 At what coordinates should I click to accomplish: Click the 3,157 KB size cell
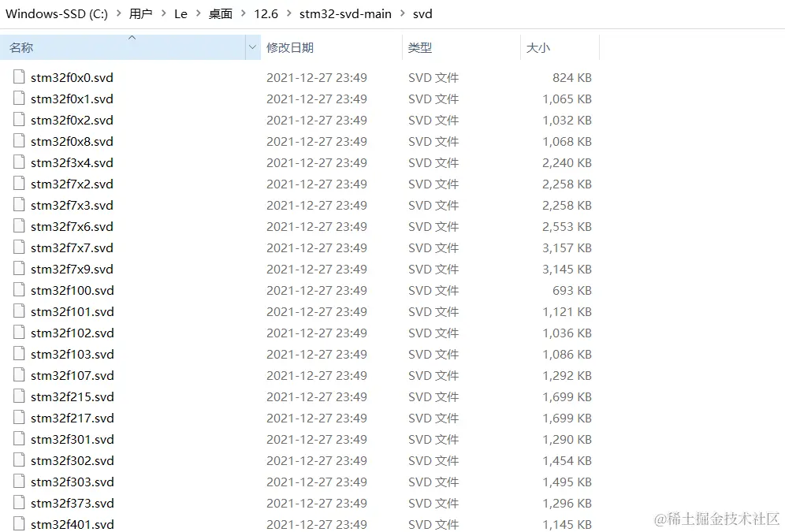pyautogui.click(x=567, y=247)
